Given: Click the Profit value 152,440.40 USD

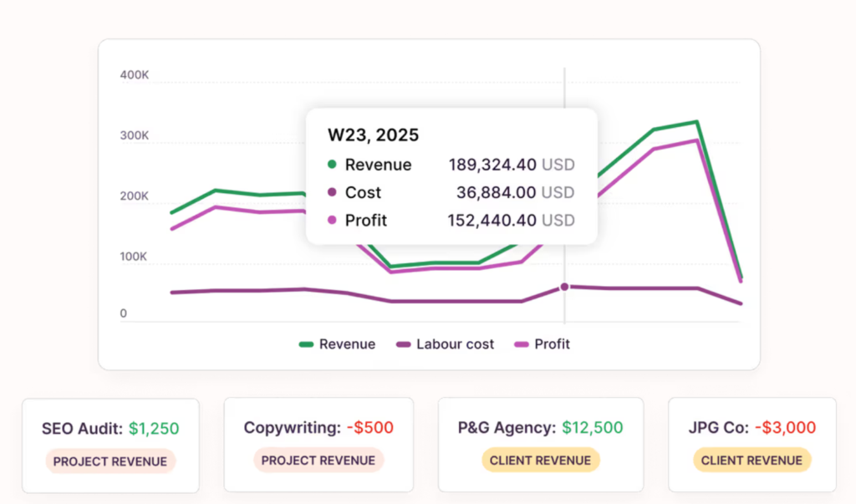Looking at the screenshot, I should click(x=512, y=221).
